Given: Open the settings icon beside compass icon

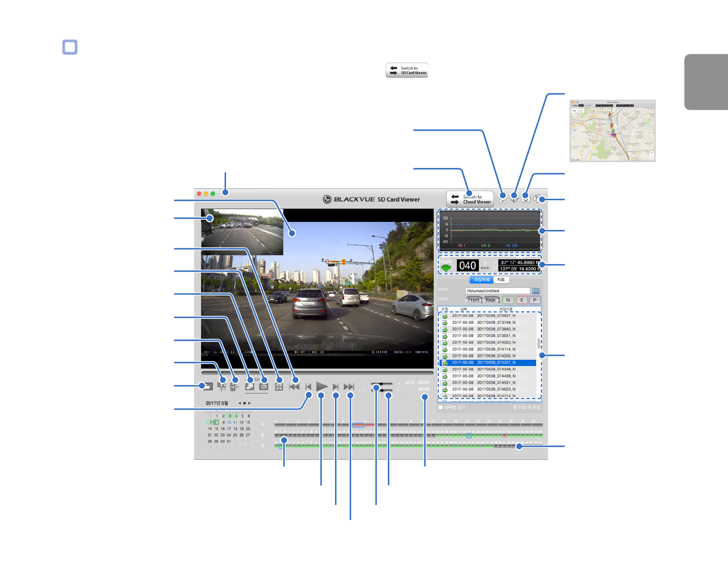Looking at the screenshot, I should tap(525, 199).
